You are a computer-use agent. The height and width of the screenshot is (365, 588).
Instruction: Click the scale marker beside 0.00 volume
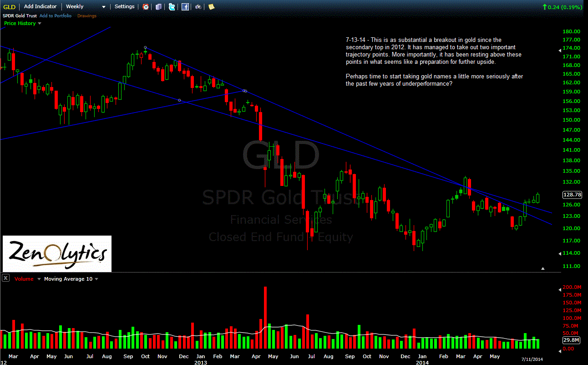click(x=560, y=351)
